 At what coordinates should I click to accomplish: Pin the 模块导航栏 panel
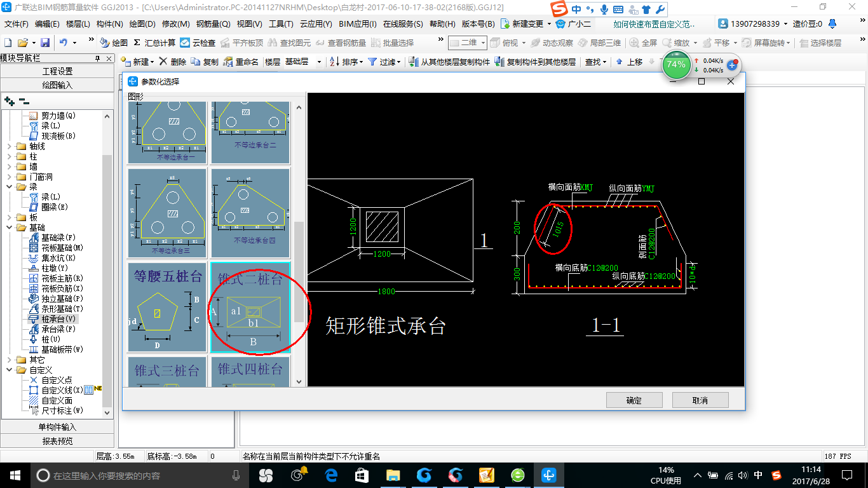(98, 58)
